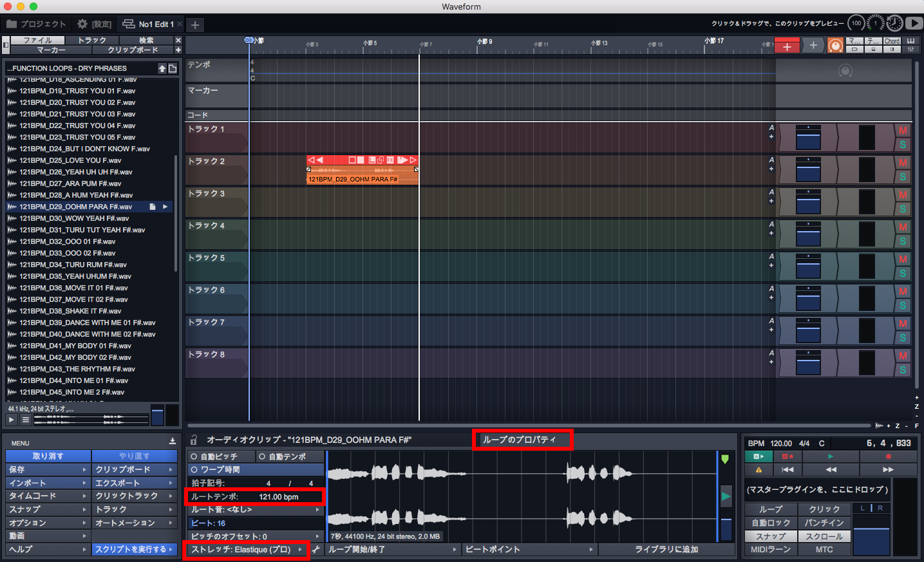This screenshot has width=924, height=562.
Task: Toggle the クリック metronome button
Action: click(x=824, y=509)
